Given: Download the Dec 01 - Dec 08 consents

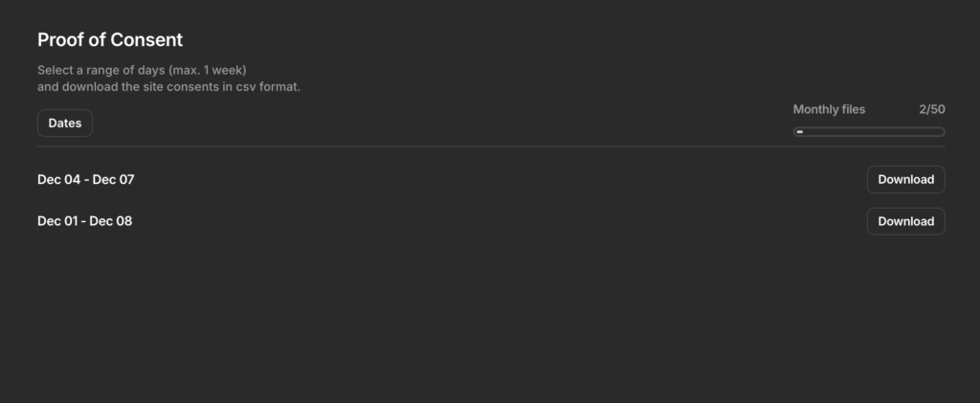Looking at the screenshot, I should click(905, 221).
